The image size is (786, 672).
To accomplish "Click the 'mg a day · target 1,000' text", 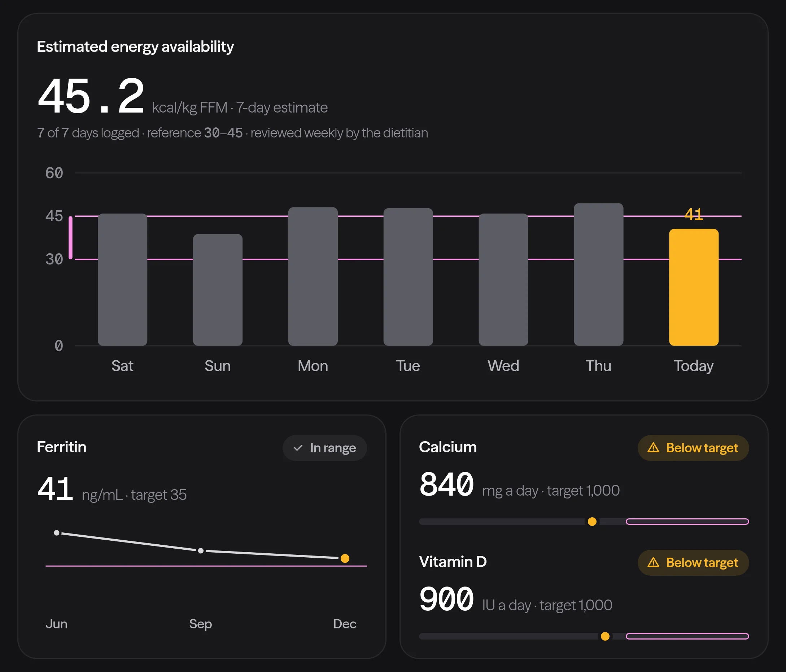I will (551, 491).
